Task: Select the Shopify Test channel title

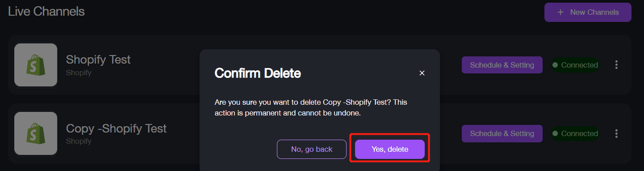Action: (98, 60)
